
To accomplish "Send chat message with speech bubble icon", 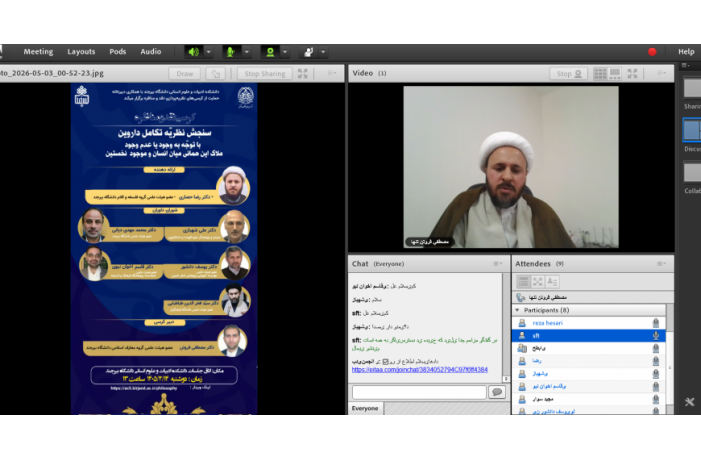I will (497, 392).
